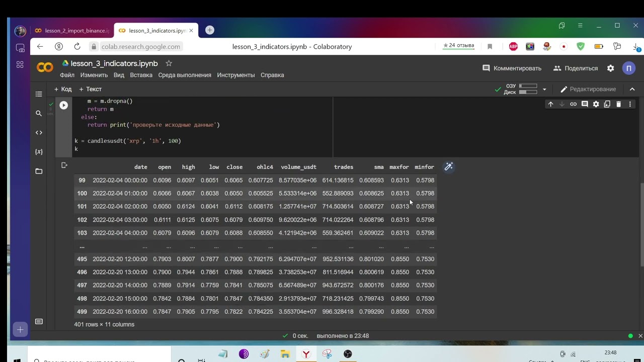Screen dimensions: 644x362
Task: Reload the page in browser toolbar
Action: [77, 46]
